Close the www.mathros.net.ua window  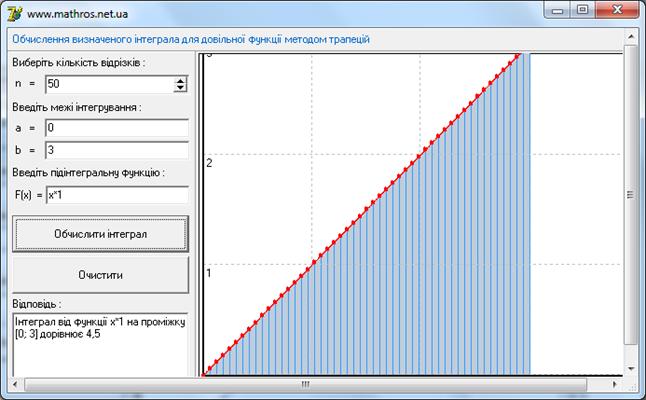[617, 11]
